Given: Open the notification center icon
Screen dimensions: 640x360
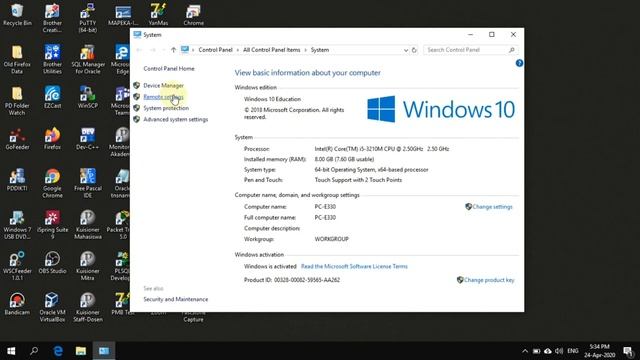Looking at the screenshot, I should (628, 351).
